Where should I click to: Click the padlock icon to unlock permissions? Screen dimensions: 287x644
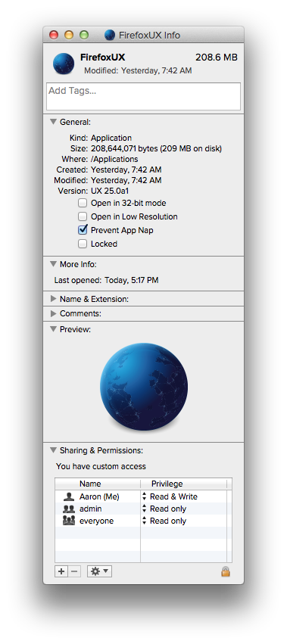point(226,571)
